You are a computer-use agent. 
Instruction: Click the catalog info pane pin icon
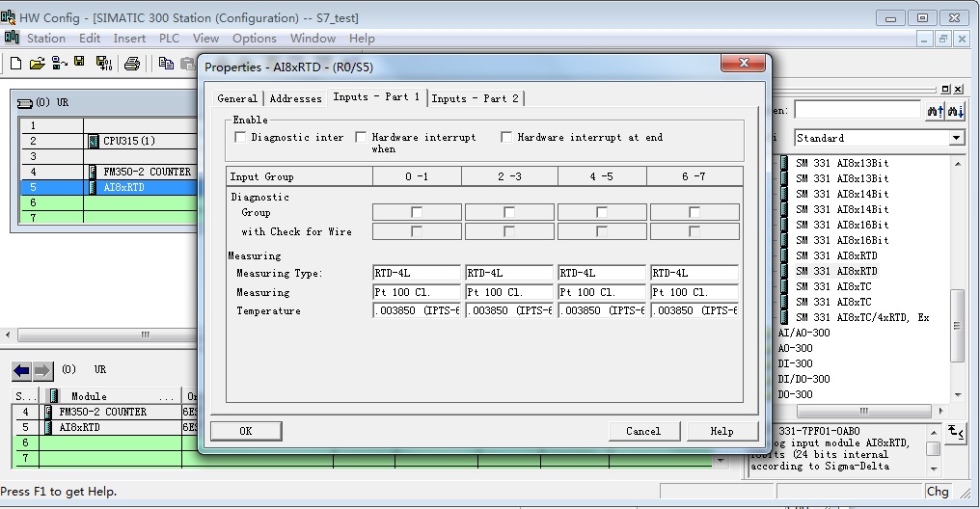click(x=956, y=432)
